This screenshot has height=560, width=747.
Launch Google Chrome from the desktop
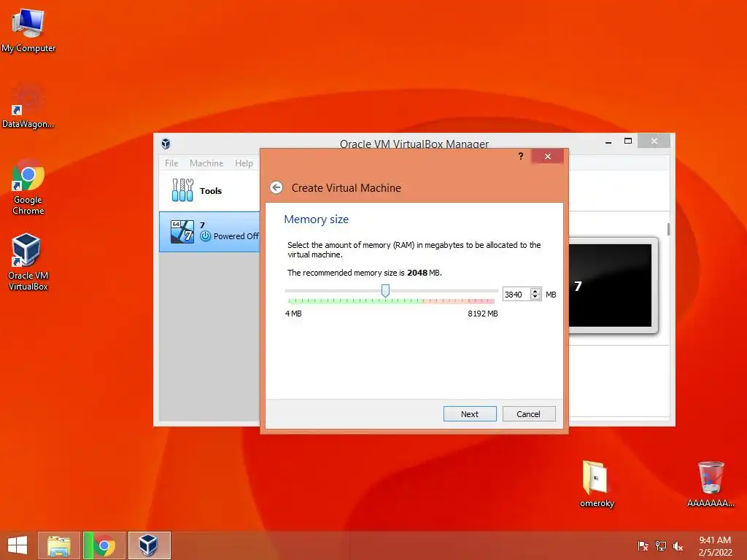28,187
